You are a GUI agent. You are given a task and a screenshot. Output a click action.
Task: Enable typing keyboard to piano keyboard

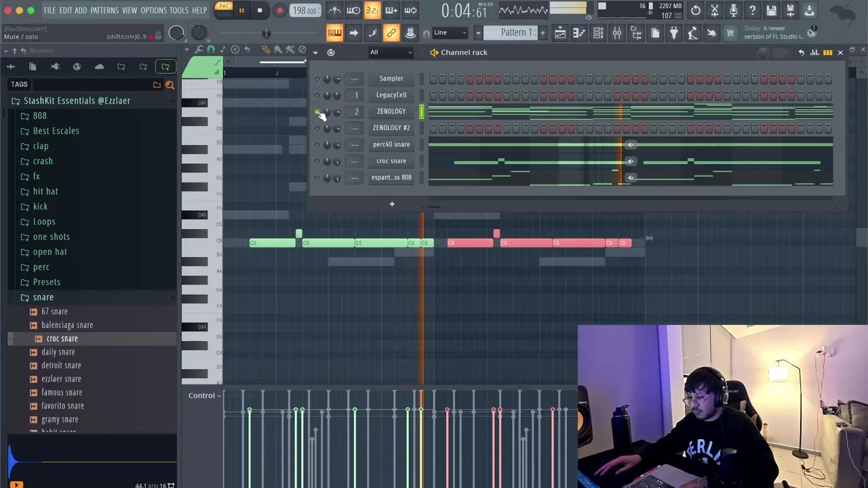[x=334, y=33]
